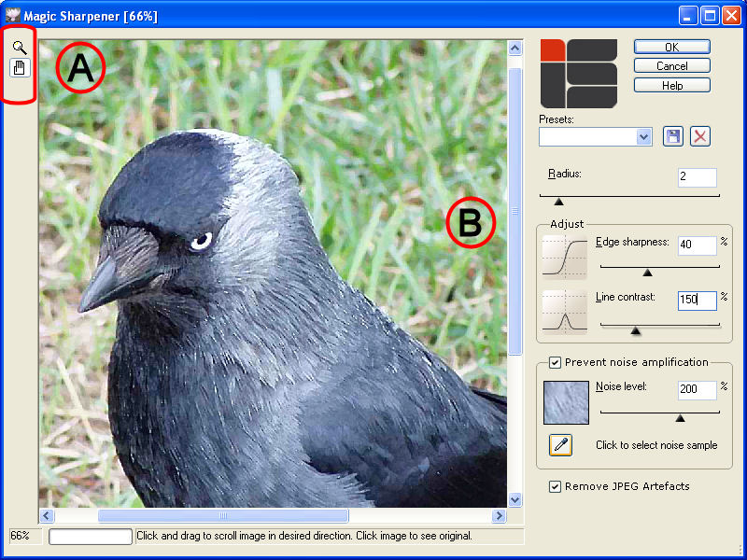Open Help with the Help button
Viewport: 747px width, 560px height.
(671, 86)
